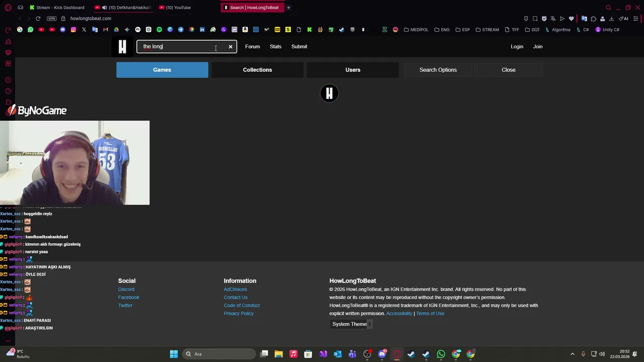Open the X (Twitter) bookmark icon

[84, 30]
